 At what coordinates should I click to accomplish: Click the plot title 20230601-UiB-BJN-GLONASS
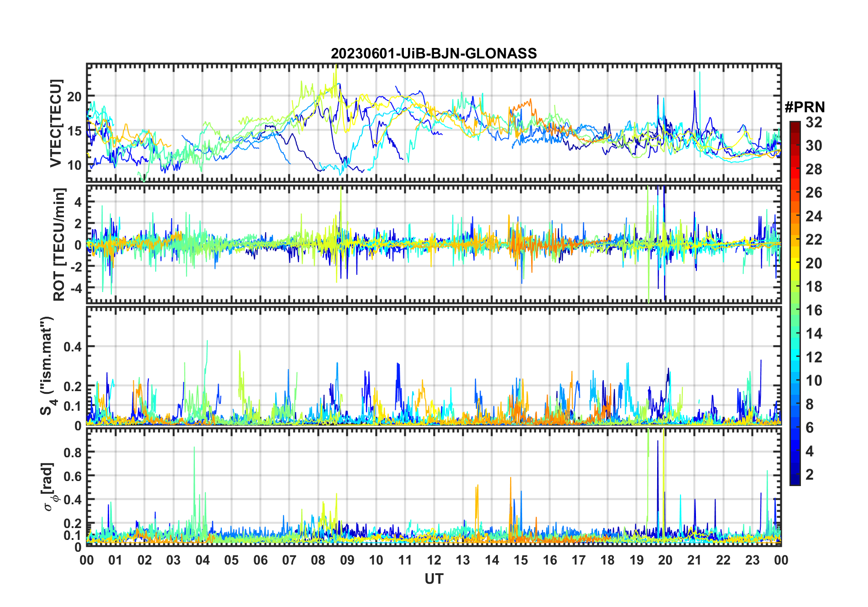coord(434,53)
